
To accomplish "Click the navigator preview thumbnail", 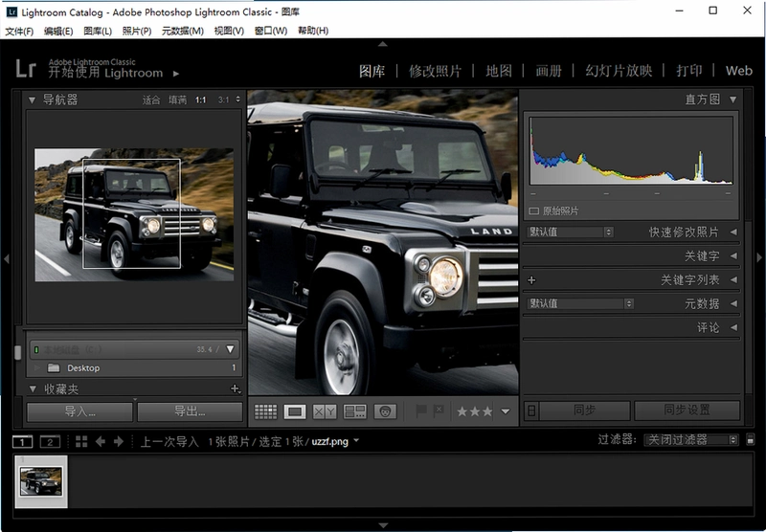I will pyautogui.click(x=134, y=214).
